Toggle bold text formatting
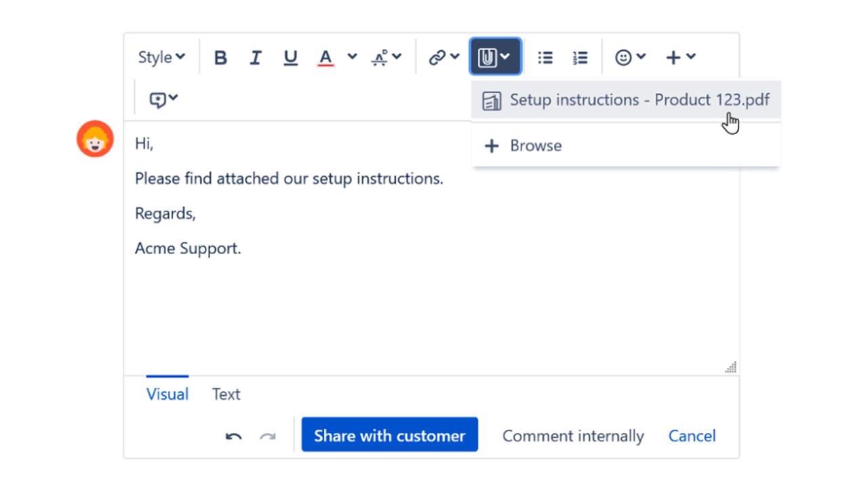Screen dimensions: 868x488 coord(220,57)
